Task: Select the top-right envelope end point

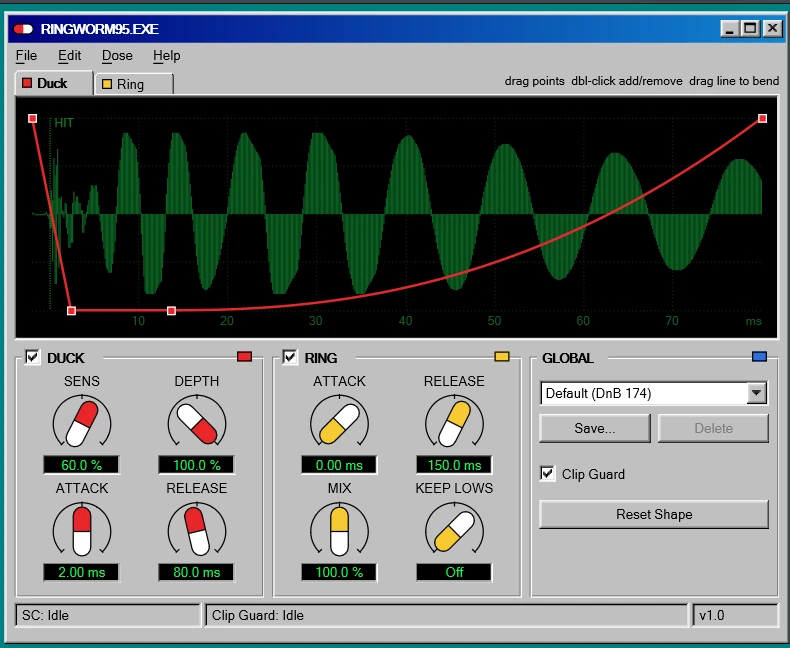Action: coord(762,118)
